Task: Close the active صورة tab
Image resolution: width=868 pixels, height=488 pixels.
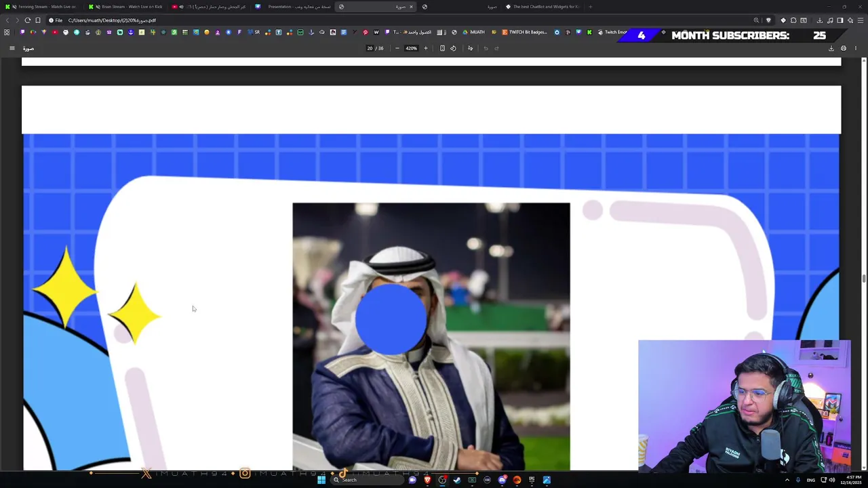Action: pyautogui.click(x=411, y=7)
